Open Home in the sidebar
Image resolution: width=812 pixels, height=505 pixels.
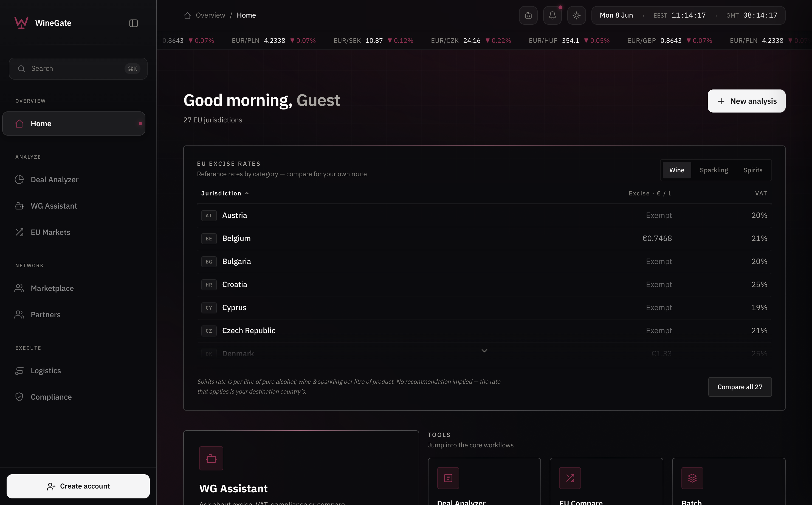(74, 124)
